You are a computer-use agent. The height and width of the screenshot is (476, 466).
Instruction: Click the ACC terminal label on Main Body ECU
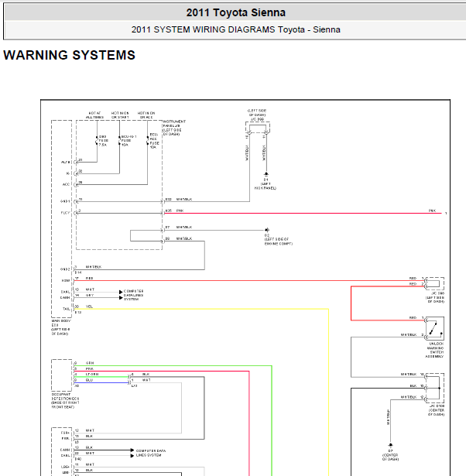66,184
